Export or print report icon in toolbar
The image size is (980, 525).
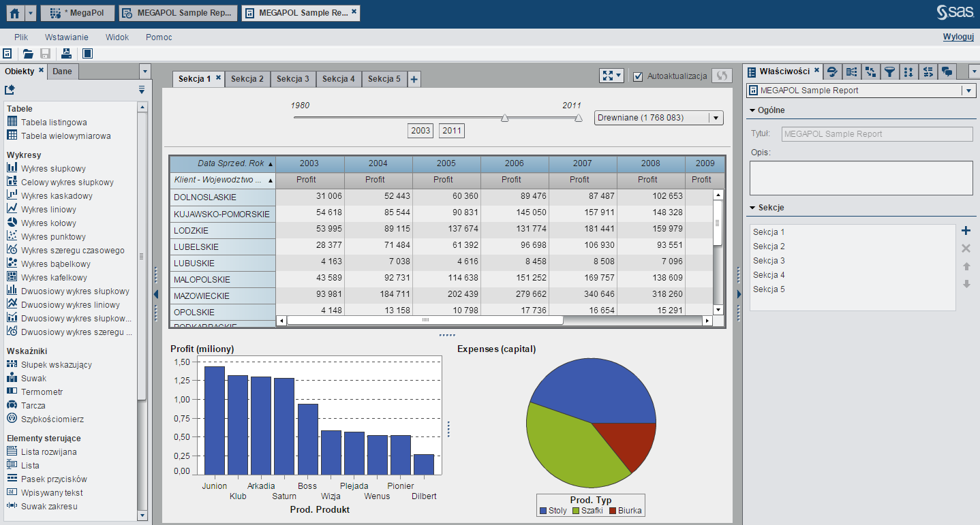click(66, 53)
